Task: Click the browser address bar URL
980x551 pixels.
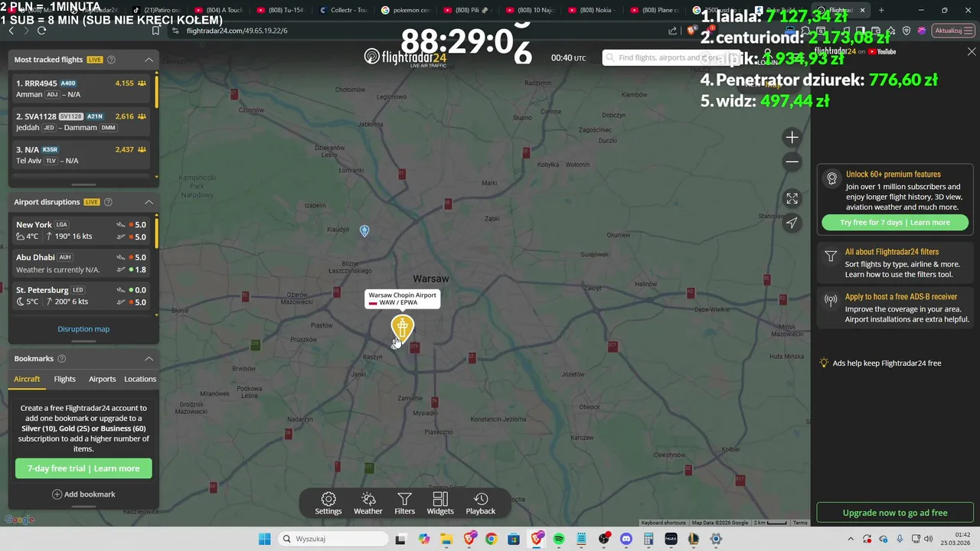Action: pyautogui.click(x=237, y=31)
